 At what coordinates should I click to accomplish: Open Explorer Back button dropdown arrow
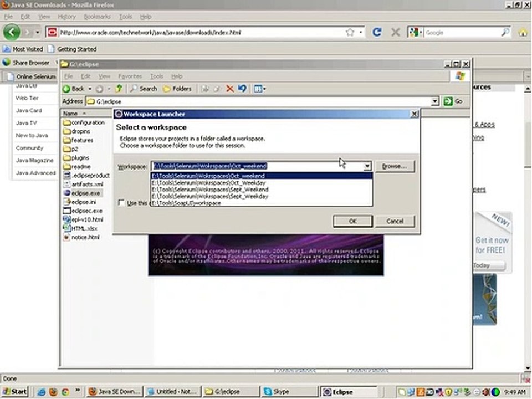(x=90, y=89)
